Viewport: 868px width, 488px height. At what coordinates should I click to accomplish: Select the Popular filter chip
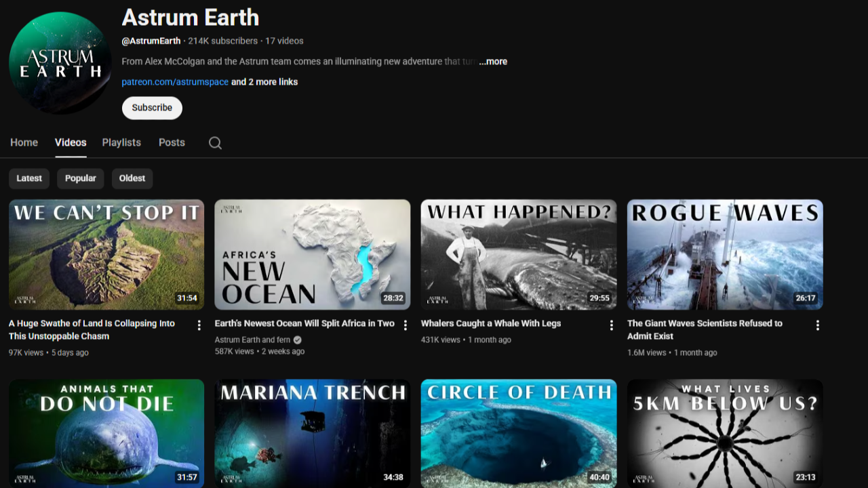[80, 178]
